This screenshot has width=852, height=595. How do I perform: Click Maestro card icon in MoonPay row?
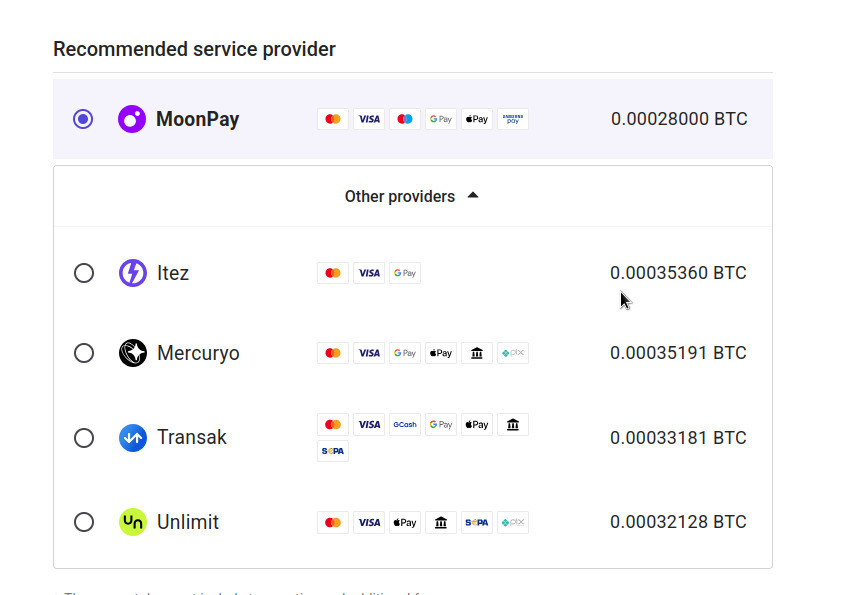click(405, 119)
